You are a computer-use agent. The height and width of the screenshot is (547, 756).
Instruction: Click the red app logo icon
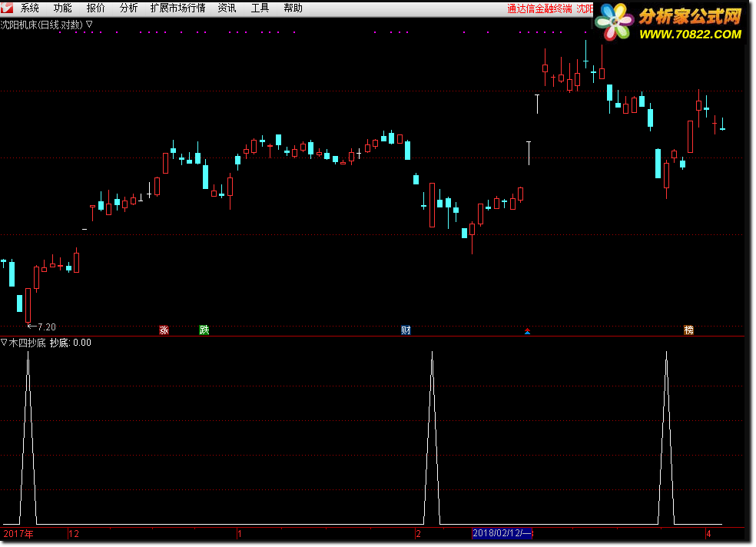click(7, 8)
